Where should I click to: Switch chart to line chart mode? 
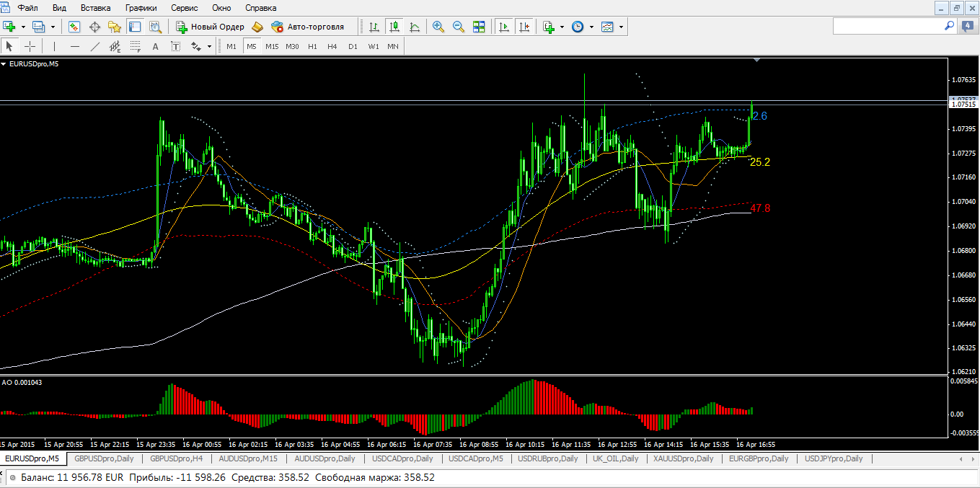(415, 27)
